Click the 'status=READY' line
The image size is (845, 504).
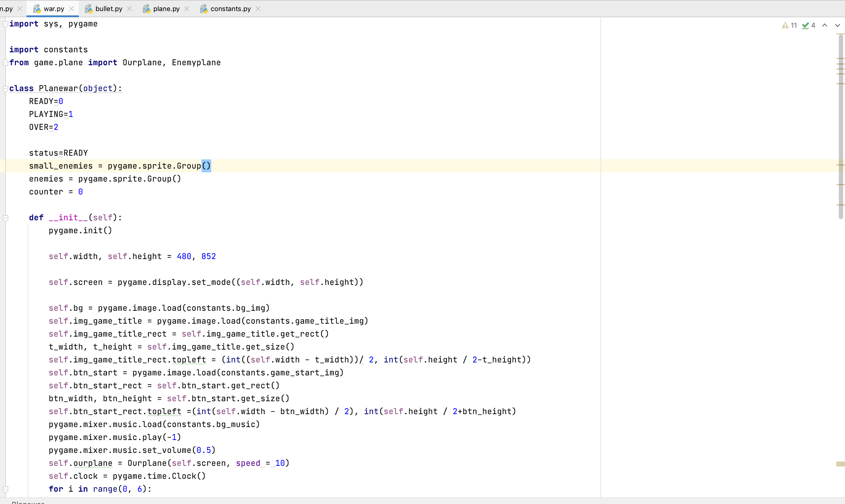(x=59, y=153)
